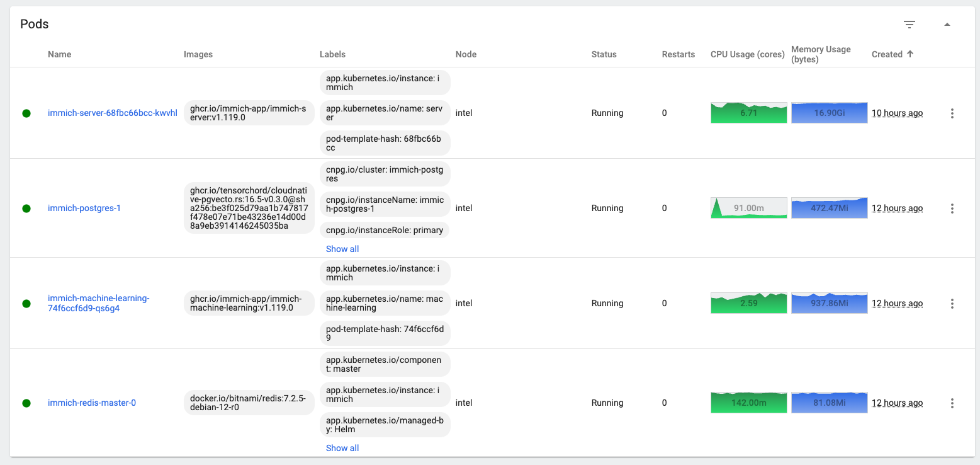Show all labels for immich-redis-master-0

(x=342, y=448)
